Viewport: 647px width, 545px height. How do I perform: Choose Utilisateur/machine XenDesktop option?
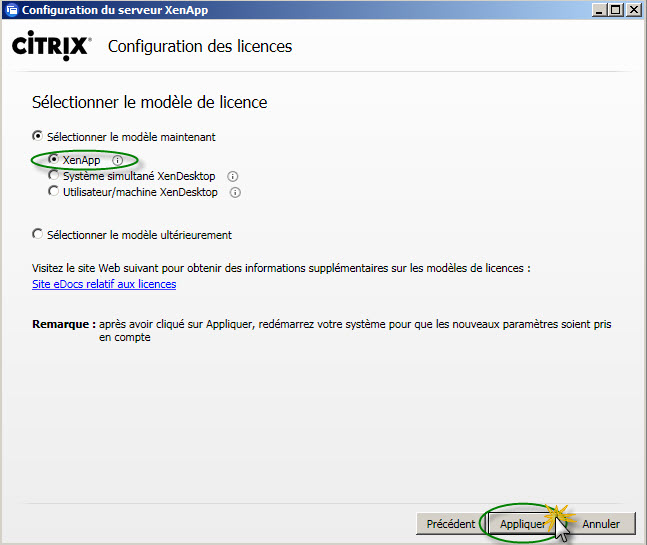[x=53, y=191]
